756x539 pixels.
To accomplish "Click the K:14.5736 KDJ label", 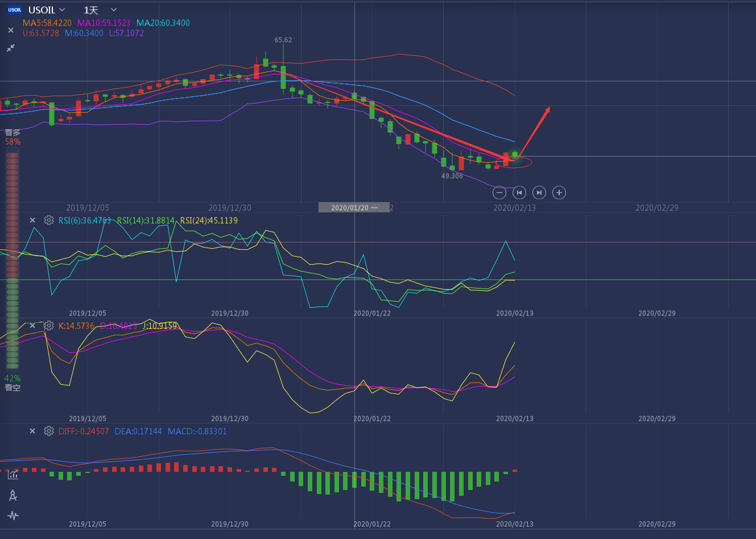I will 76,326.
